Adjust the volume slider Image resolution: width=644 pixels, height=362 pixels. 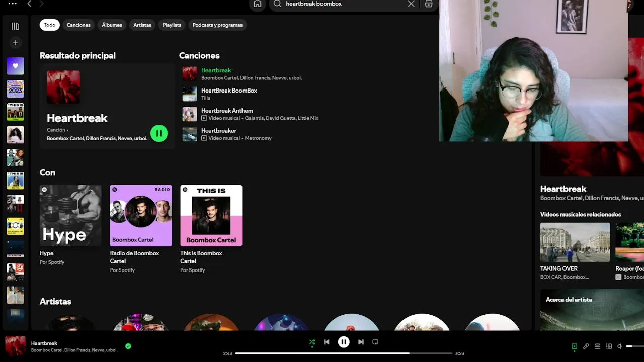click(x=635, y=346)
